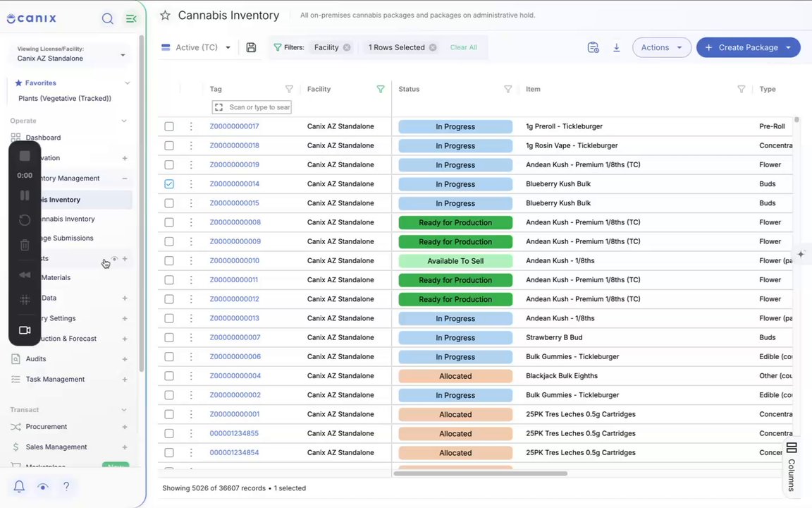The height and width of the screenshot is (508, 812).
Task: Uncheck the selected row Z00000000014
Action: tap(169, 184)
